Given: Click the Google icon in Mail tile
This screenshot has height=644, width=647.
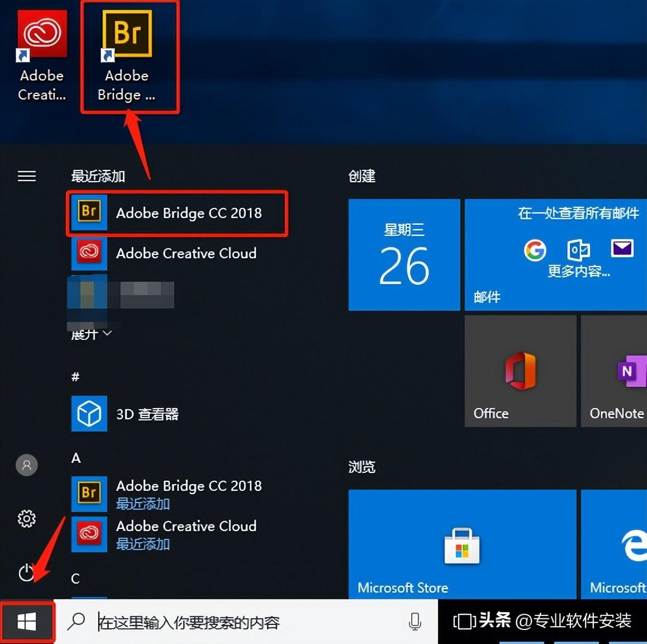Looking at the screenshot, I should point(535,250).
